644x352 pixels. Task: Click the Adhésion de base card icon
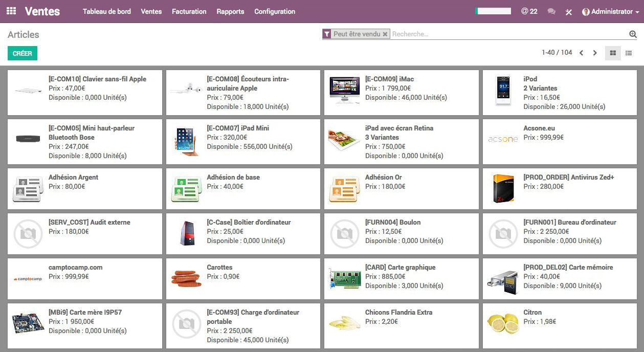[x=186, y=190]
